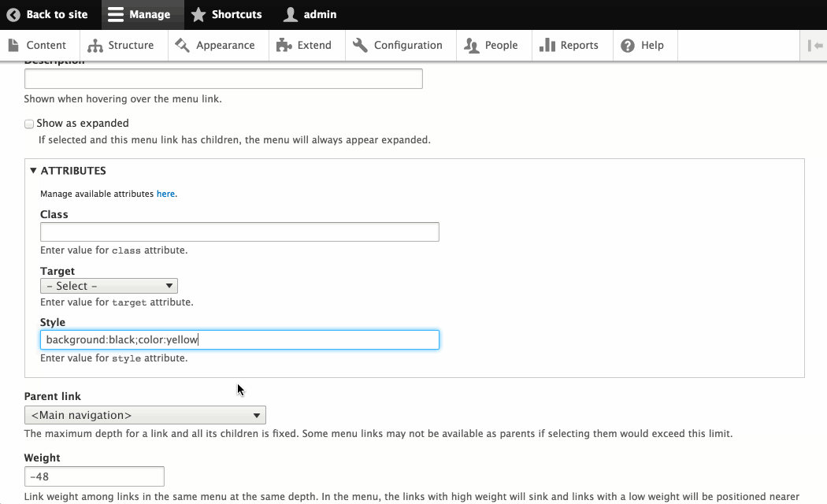Open the Appearance menu
Image resolution: width=827 pixels, height=504 pixels.
218,46
